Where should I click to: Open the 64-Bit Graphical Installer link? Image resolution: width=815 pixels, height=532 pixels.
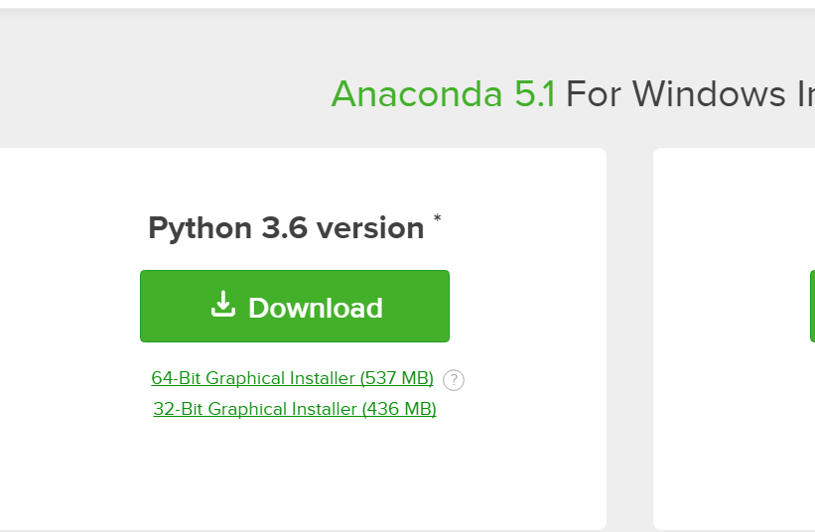pos(292,378)
